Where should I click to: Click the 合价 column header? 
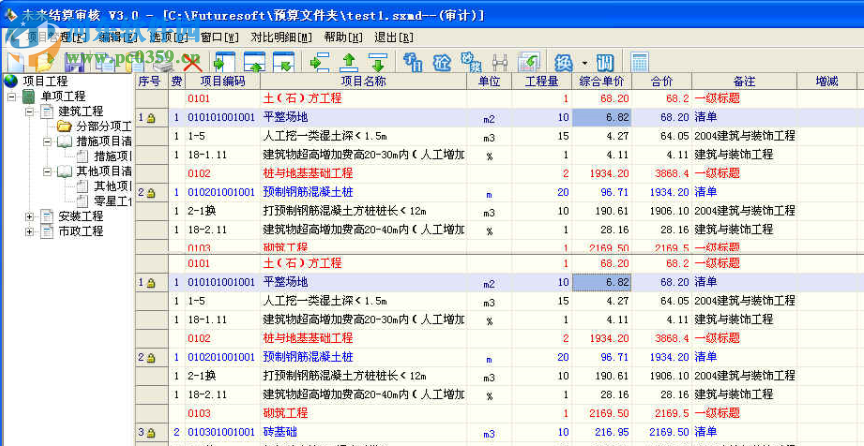[x=662, y=82]
